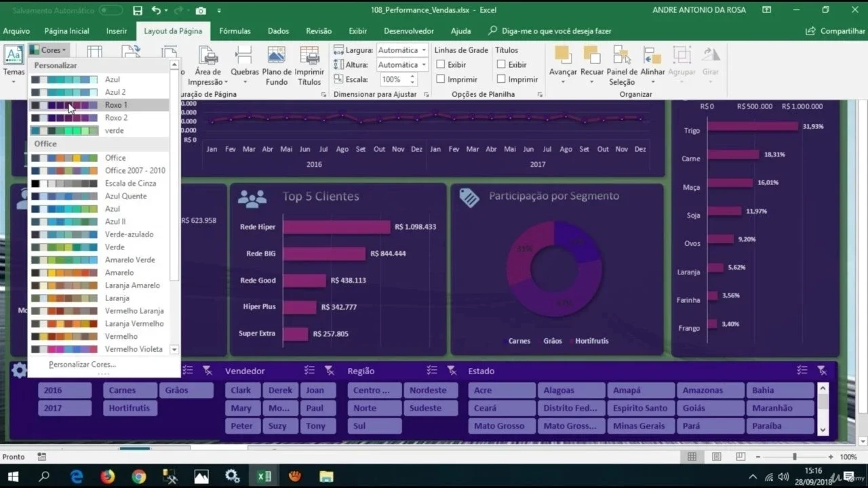Save the workbook from the quick access toolbar
The height and width of the screenshot is (488, 868).
(x=138, y=10)
